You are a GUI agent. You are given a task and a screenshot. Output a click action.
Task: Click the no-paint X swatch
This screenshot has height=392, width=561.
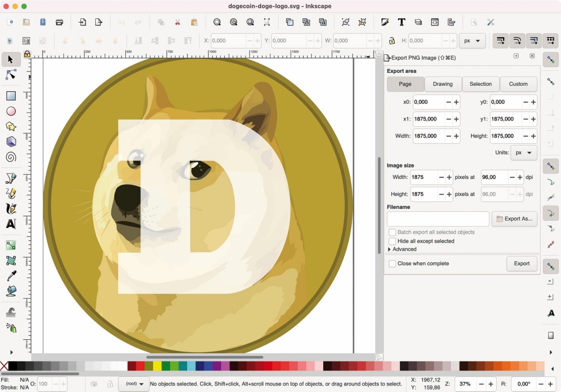pos(4,366)
